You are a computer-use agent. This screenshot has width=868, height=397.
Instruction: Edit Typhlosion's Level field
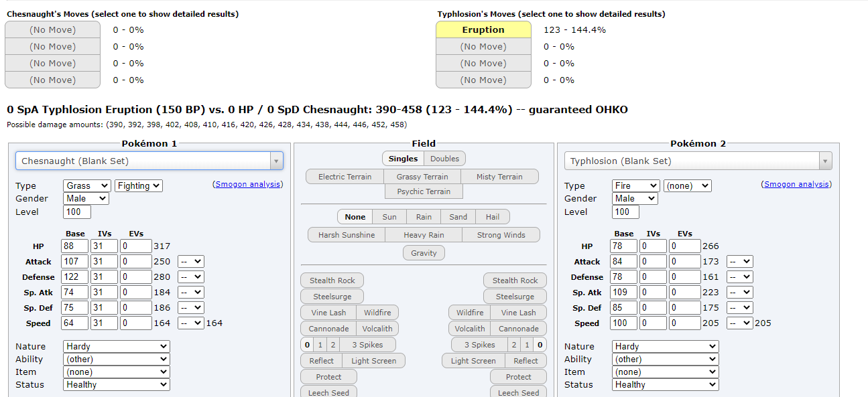pos(626,212)
